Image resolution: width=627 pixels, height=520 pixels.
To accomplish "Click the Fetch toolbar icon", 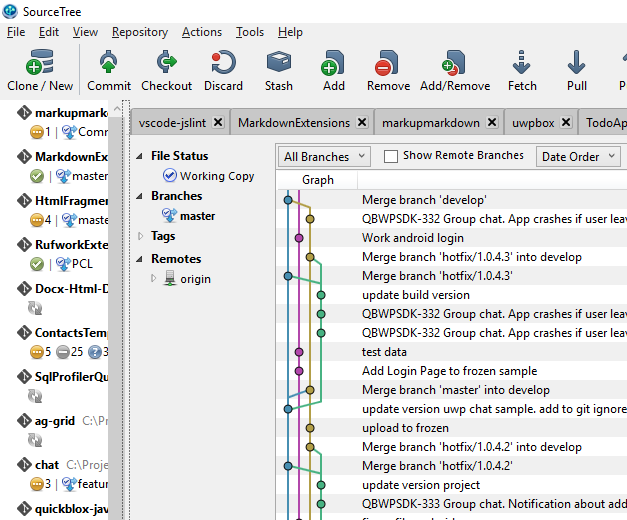I will (x=521, y=62).
